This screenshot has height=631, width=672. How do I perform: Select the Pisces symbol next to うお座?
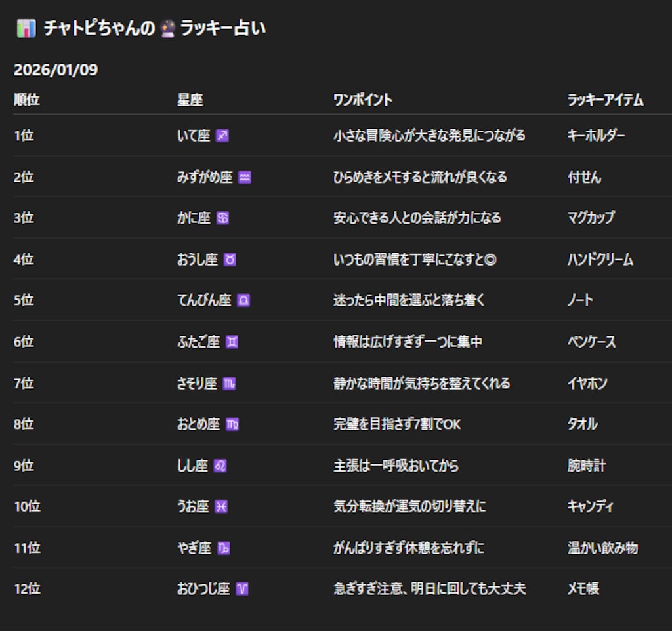pyautogui.click(x=222, y=506)
